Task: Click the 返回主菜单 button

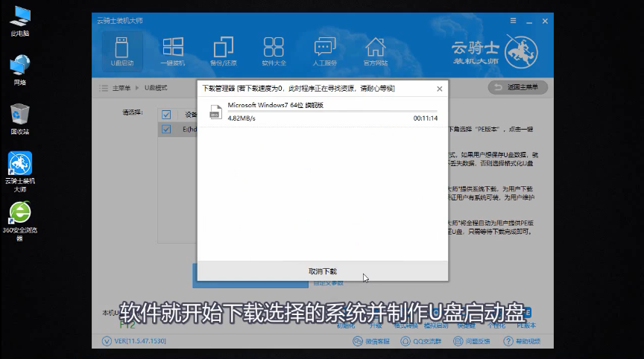Action: pos(517,87)
